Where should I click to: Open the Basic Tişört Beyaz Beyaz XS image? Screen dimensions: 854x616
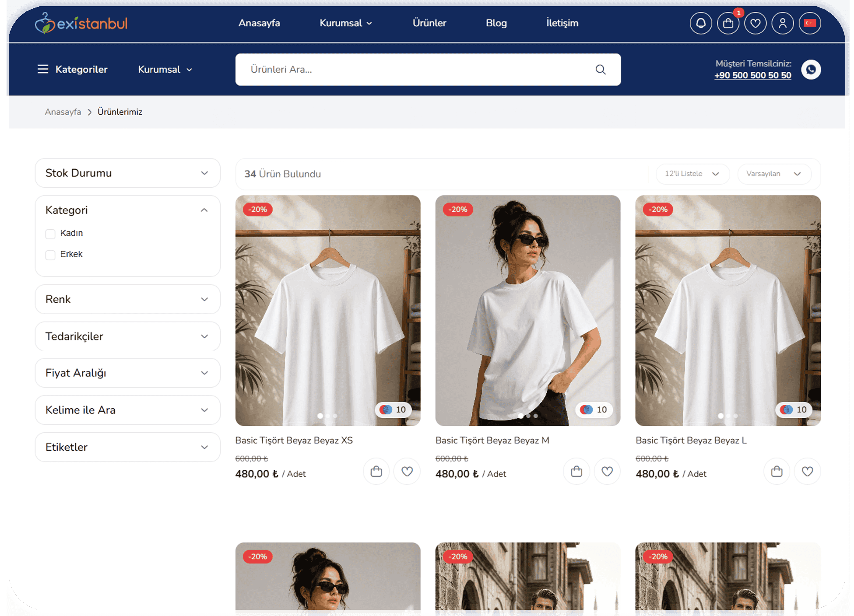[328, 311]
